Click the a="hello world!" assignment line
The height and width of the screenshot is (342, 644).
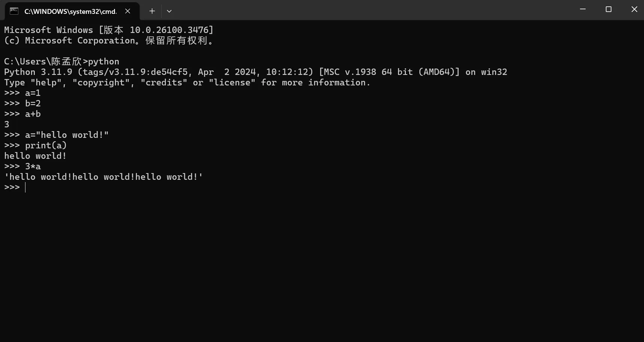[x=67, y=135]
